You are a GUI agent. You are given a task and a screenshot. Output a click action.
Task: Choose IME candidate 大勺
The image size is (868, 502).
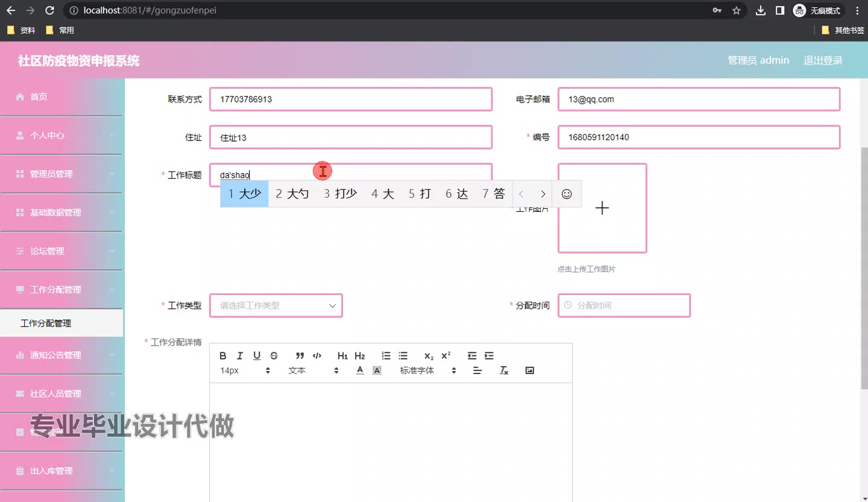tap(292, 194)
